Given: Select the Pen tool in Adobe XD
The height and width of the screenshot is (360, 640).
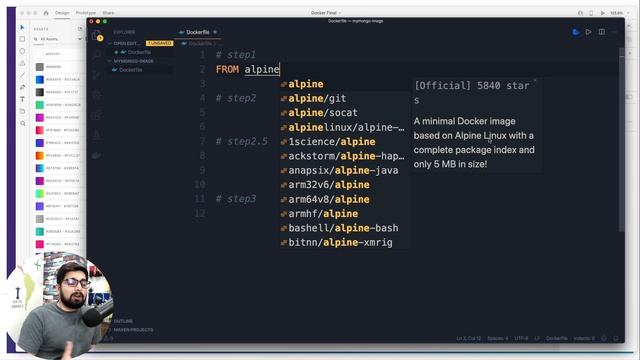Looking at the screenshot, I should pos(22,87).
